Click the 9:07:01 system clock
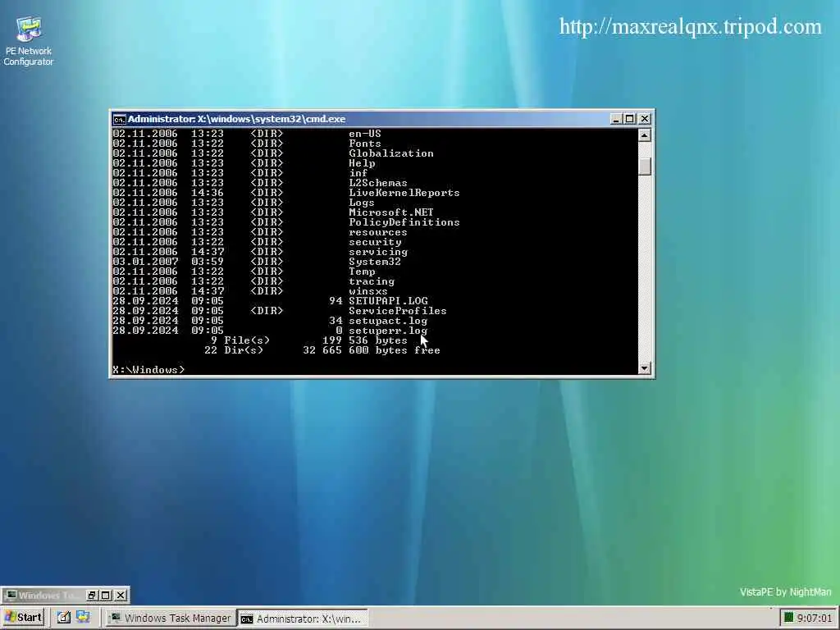Screen dimensions: 840x630 (x=815, y=619)
